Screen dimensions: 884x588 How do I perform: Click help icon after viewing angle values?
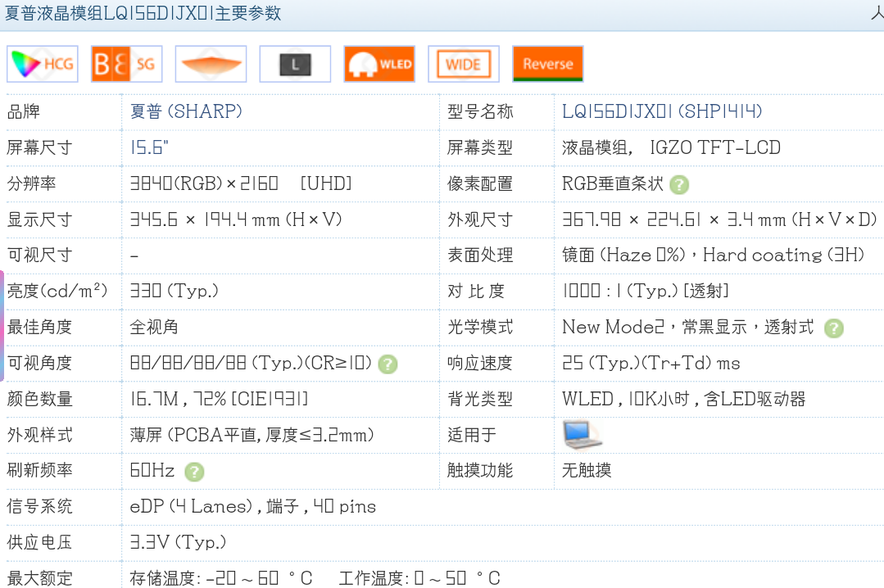point(388,364)
